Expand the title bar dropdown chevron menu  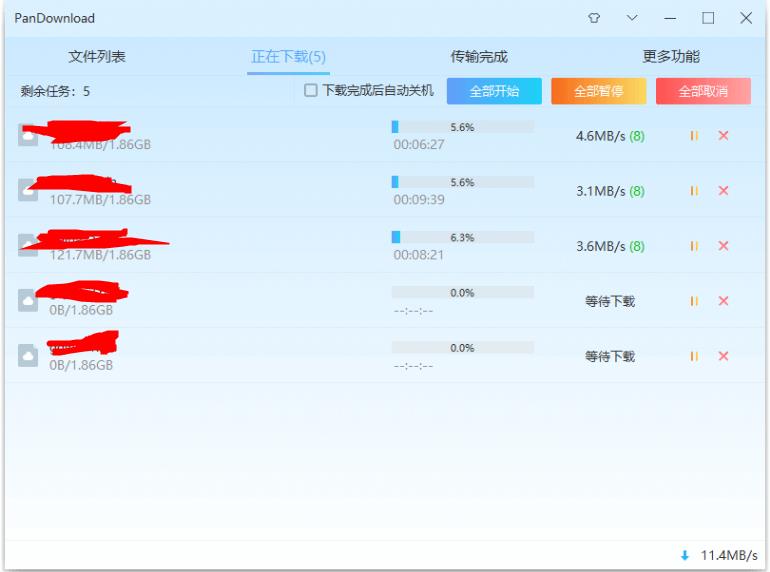point(632,18)
